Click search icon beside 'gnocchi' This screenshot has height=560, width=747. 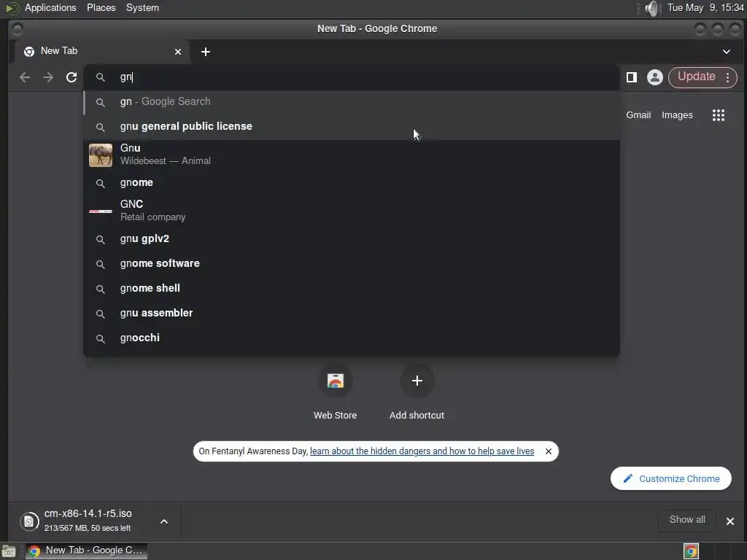[x=100, y=338]
